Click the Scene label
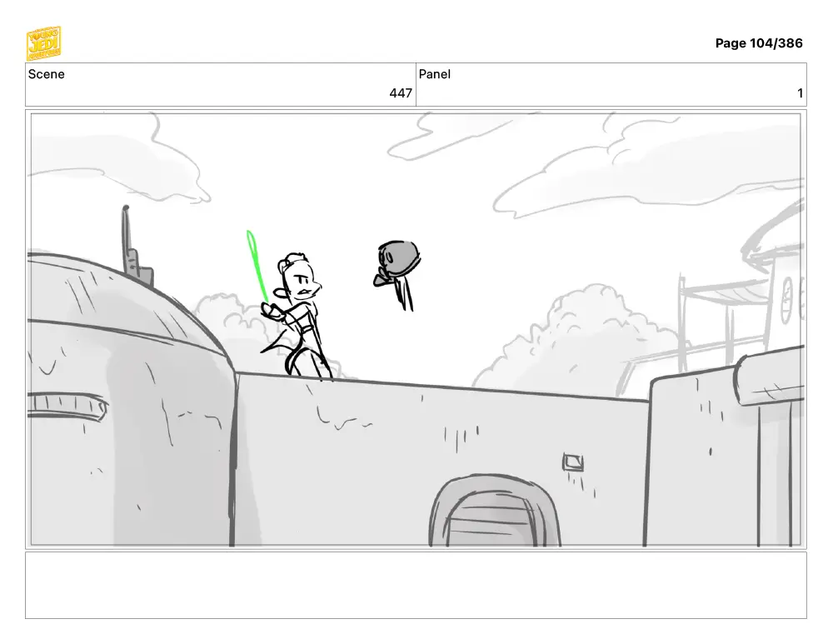 46,74
